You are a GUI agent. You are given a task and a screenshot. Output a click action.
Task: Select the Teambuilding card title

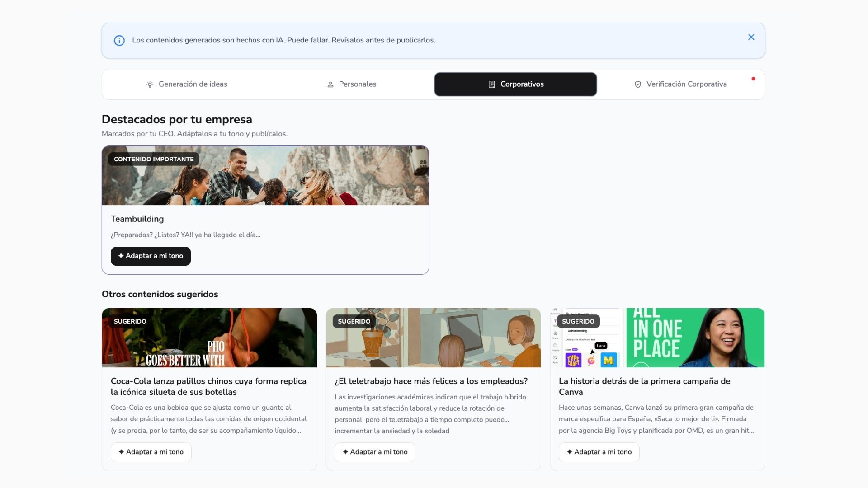pos(137,219)
